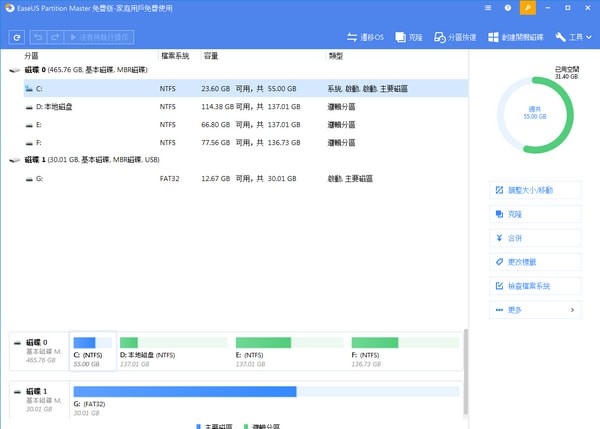The width and height of the screenshot is (600, 429).
Task: Click 創建開機磁碟 bootable media tool
Action: (x=515, y=37)
